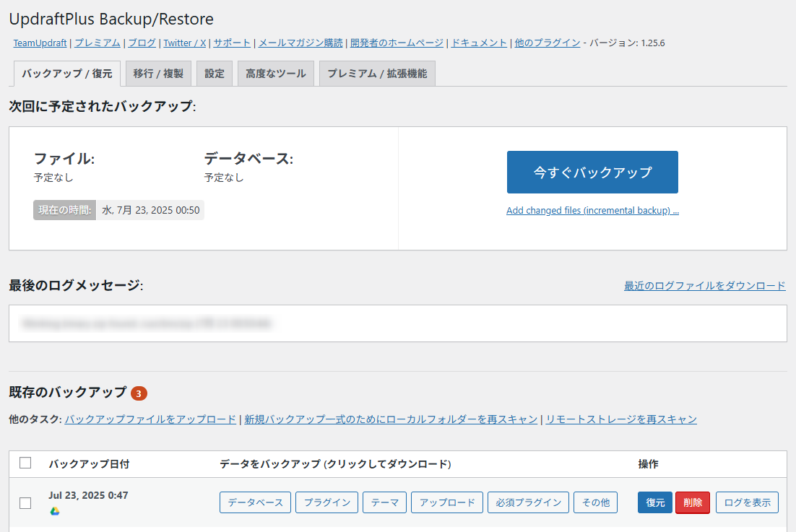Viewport: 796px width, 532px height.
Task: Click the backup date Jul 23, 2025 0:47
Action: (x=88, y=495)
